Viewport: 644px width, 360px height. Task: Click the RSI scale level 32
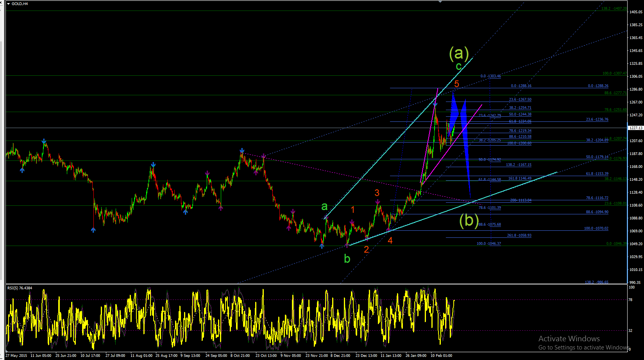(630, 331)
